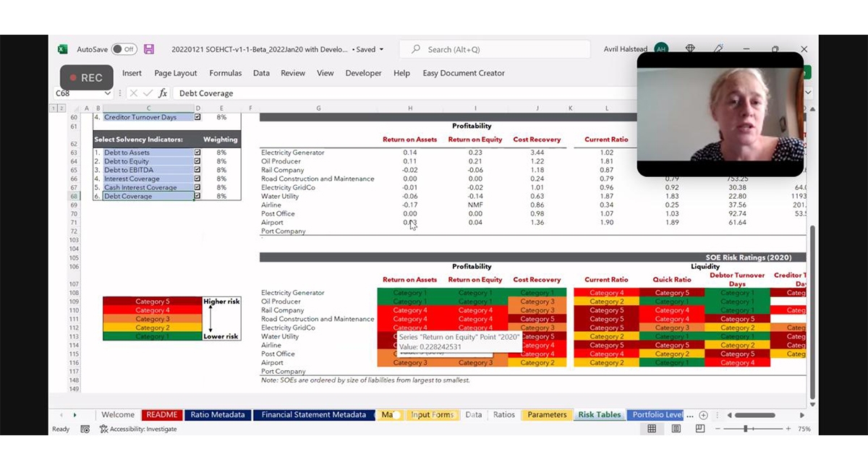The width and height of the screenshot is (868, 470).
Task: Uncheck the Debt to Assets checkbox
Action: pos(197,153)
